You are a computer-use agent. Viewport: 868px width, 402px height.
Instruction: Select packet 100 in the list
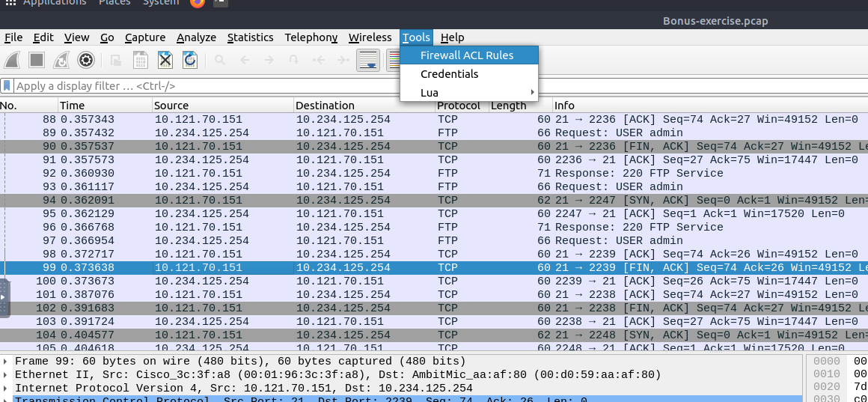434,281
